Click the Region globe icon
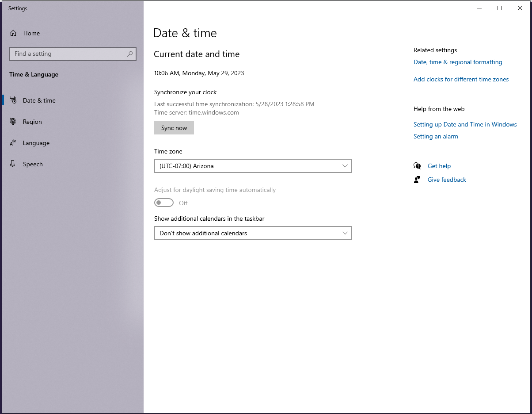Image resolution: width=532 pixels, height=414 pixels. pyautogui.click(x=13, y=122)
